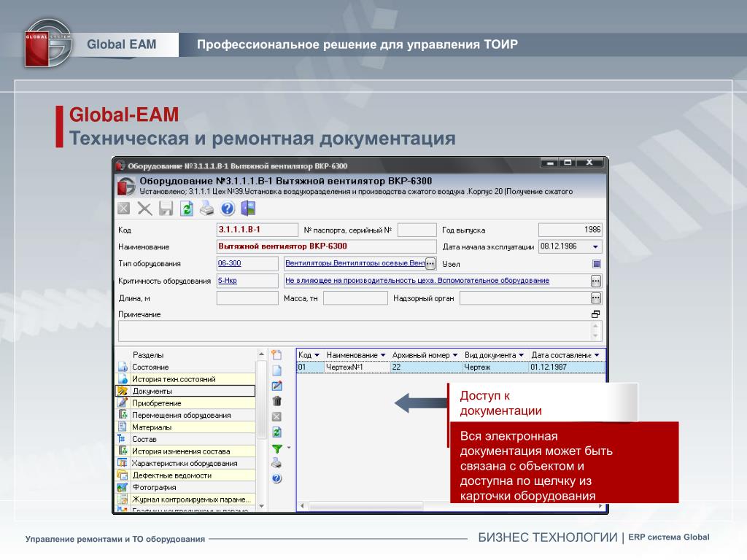Click the date cell 01.12.1987
The image size is (747, 560).
pos(567,367)
